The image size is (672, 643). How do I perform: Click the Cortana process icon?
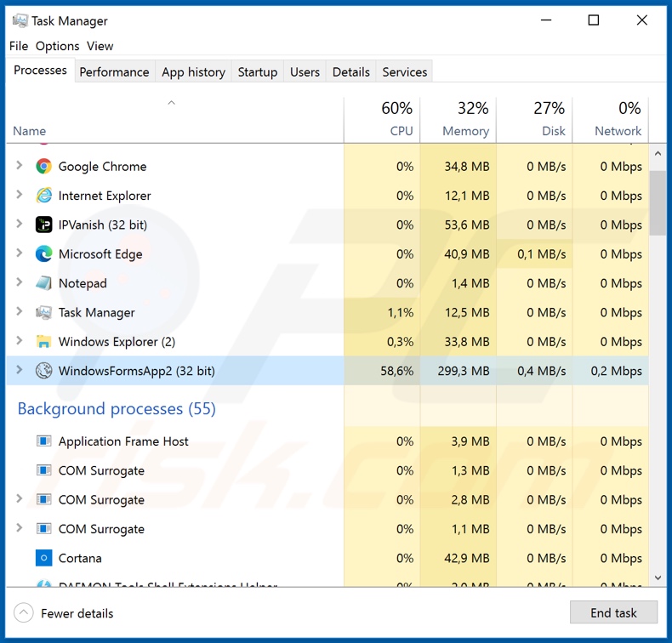pyautogui.click(x=43, y=558)
